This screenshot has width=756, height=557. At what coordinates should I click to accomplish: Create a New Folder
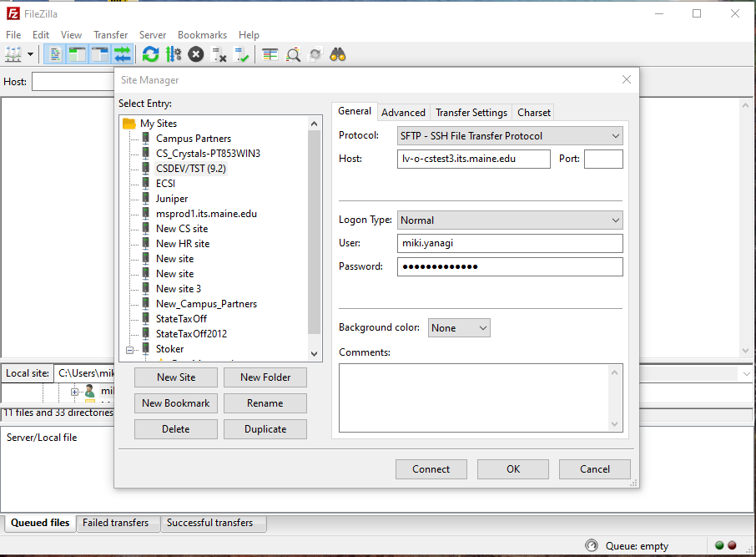[265, 377]
